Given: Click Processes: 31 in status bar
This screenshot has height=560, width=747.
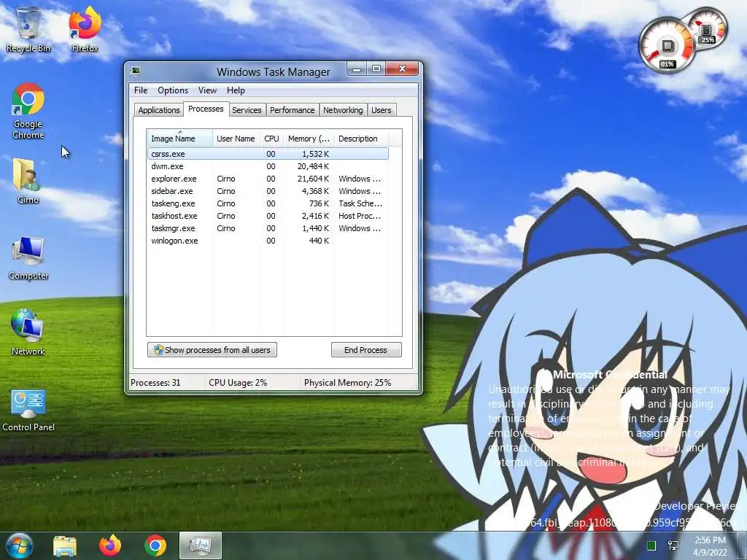Looking at the screenshot, I should click(x=155, y=382).
